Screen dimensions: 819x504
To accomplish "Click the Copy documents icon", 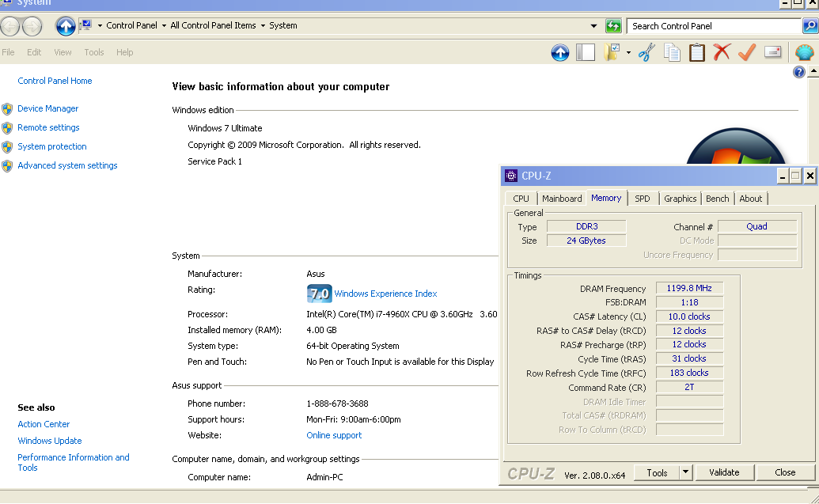I will pos(672,52).
